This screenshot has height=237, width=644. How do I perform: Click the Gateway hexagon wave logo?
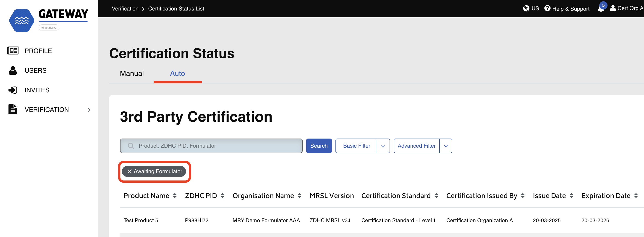[21, 21]
